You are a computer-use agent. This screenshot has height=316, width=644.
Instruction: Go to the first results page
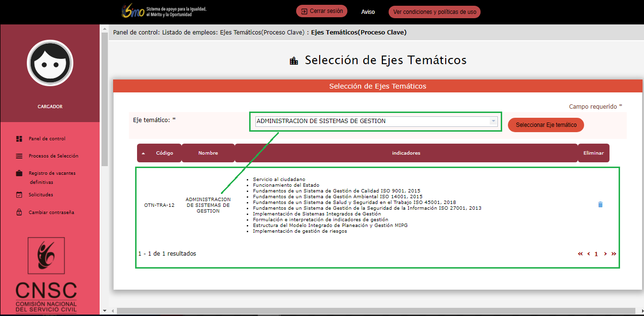pos(580,254)
